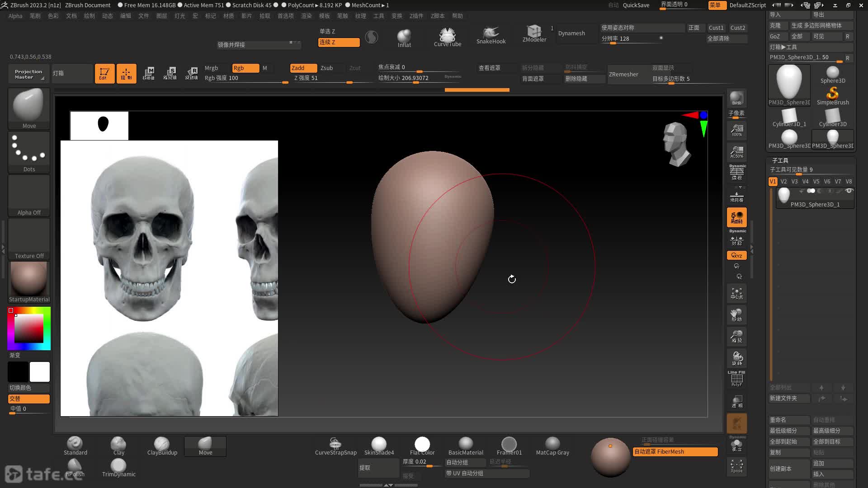The image size is (868, 488).
Task: Activate Draw mode button
Action: coord(127,73)
